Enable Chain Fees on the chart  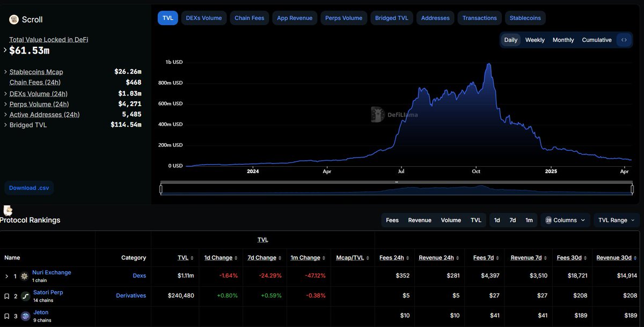coord(250,18)
